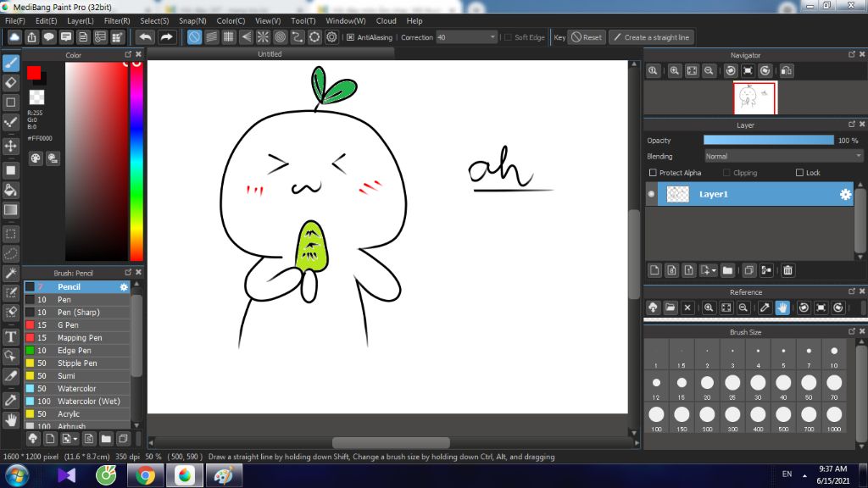This screenshot has width=868, height=488.
Task: Click the red foreground color swatch
Action: [34, 73]
